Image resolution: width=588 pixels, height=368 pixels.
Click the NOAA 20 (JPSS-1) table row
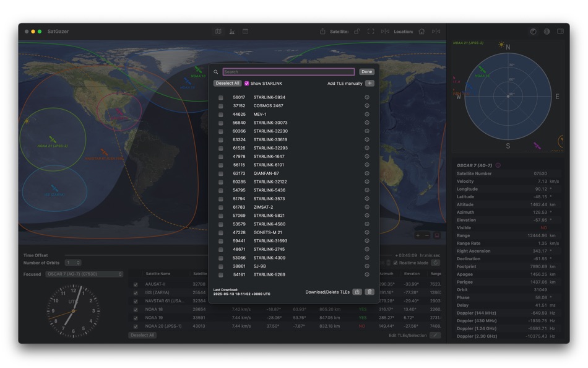click(285, 326)
